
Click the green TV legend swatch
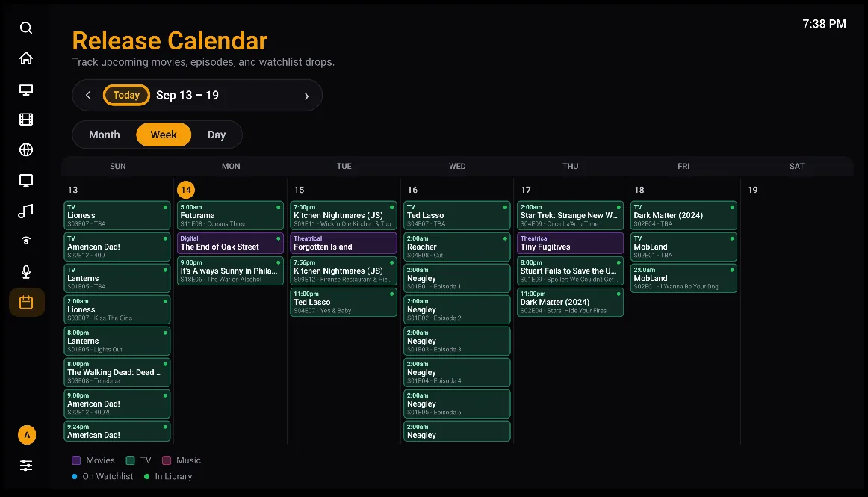tap(130, 460)
